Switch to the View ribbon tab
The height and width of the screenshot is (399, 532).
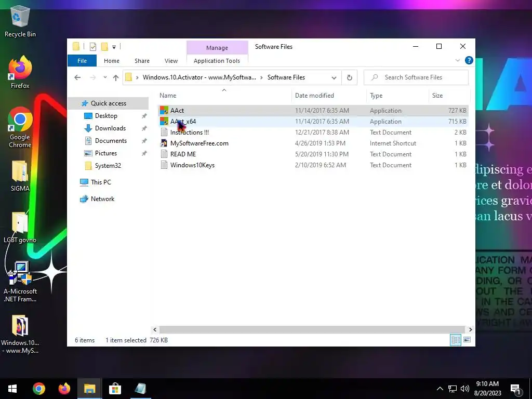[x=171, y=61]
